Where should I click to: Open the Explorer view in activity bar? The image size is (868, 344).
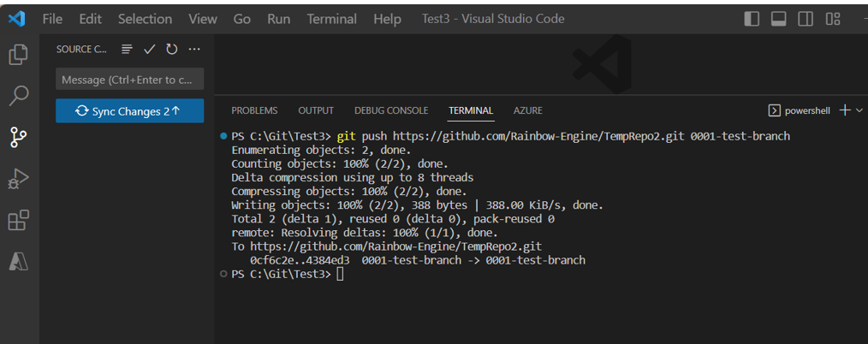pos(18,54)
